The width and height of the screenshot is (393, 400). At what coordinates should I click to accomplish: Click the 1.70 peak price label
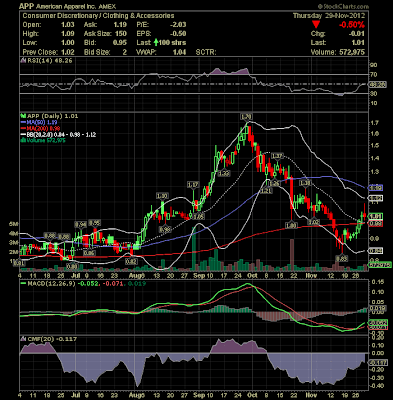[246, 116]
